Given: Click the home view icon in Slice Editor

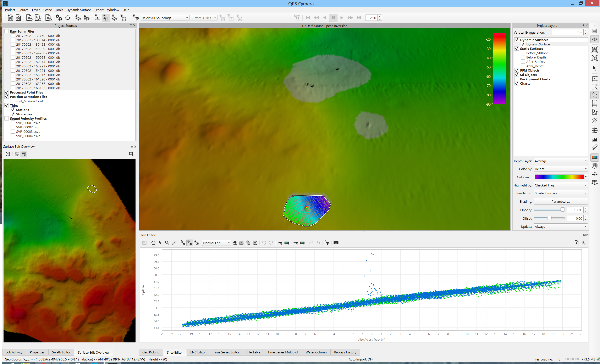Looking at the screenshot, I should 153,243.
